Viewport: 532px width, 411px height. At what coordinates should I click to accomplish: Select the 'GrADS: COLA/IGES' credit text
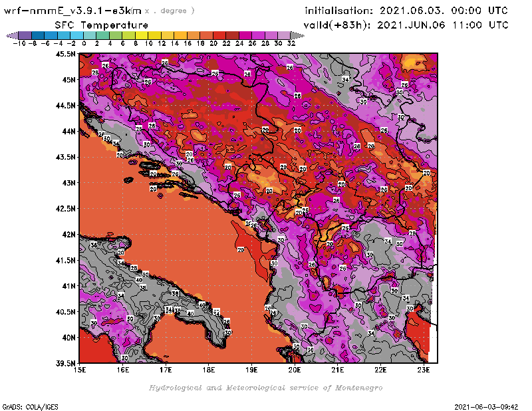(x=30, y=407)
